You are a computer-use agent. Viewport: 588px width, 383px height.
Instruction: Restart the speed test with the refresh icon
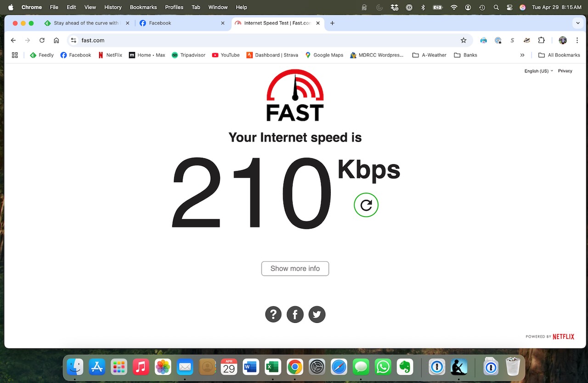(x=366, y=205)
